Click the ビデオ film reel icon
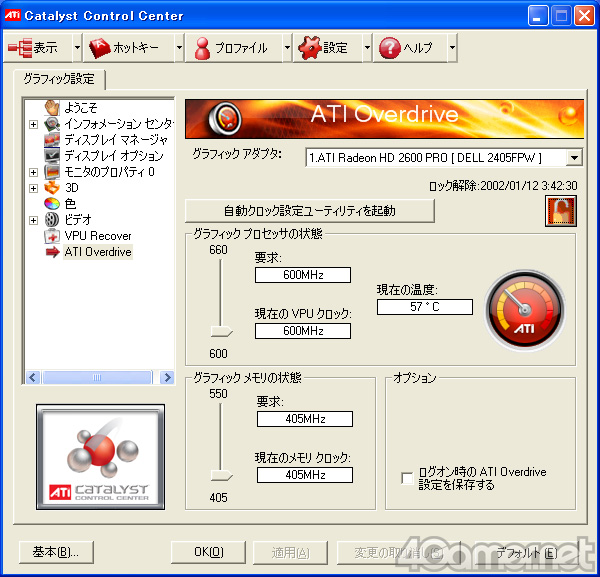 (x=52, y=220)
